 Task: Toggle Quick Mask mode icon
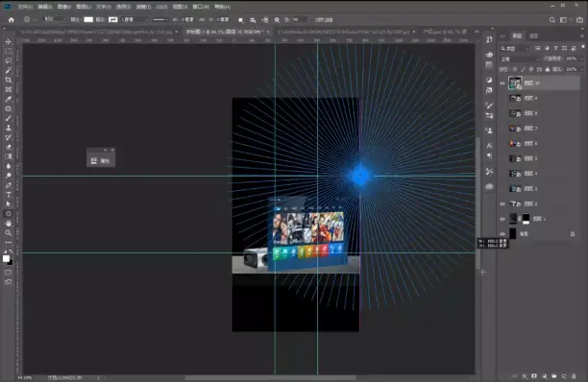click(9, 273)
